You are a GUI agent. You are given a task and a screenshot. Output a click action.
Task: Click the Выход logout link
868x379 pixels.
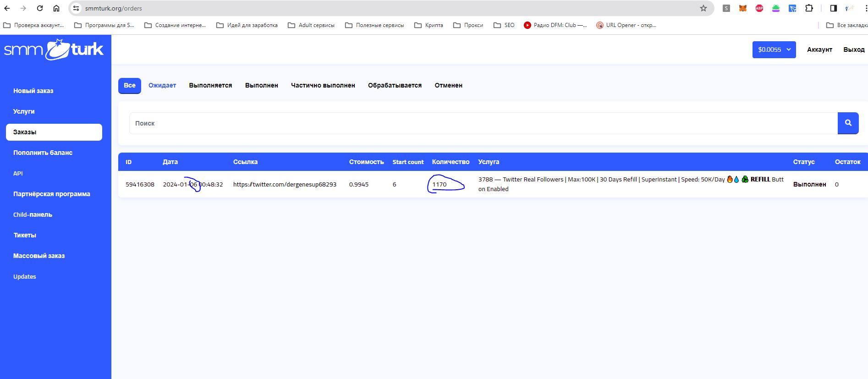(x=854, y=49)
